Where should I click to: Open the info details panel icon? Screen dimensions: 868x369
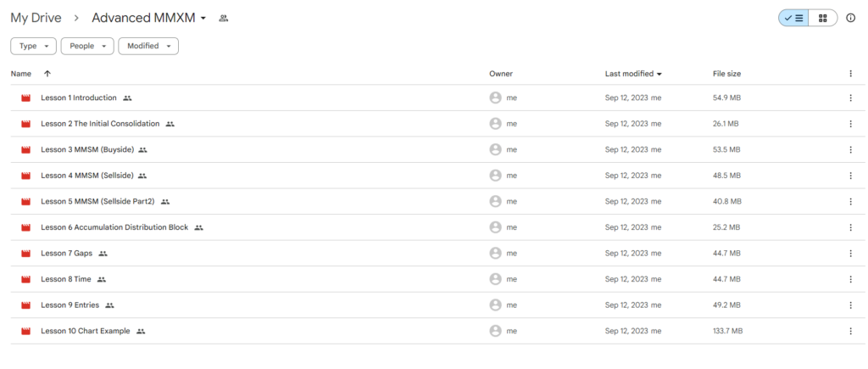[851, 18]
